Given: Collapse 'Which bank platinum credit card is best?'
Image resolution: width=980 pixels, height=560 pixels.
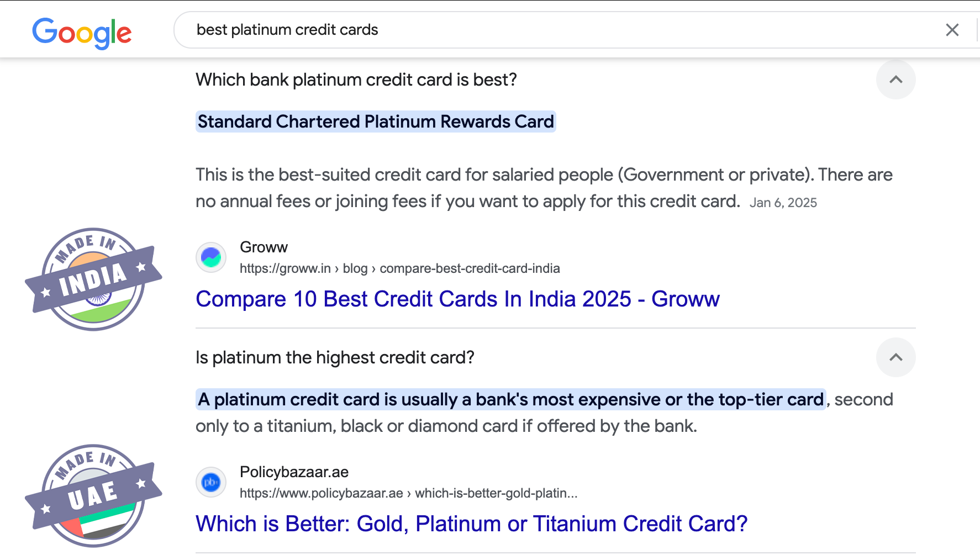Looking at the screenshot, I should click(895, 80).
